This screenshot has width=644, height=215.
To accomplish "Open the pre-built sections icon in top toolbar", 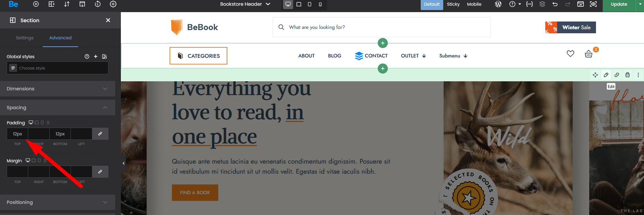I will (51, 4).
